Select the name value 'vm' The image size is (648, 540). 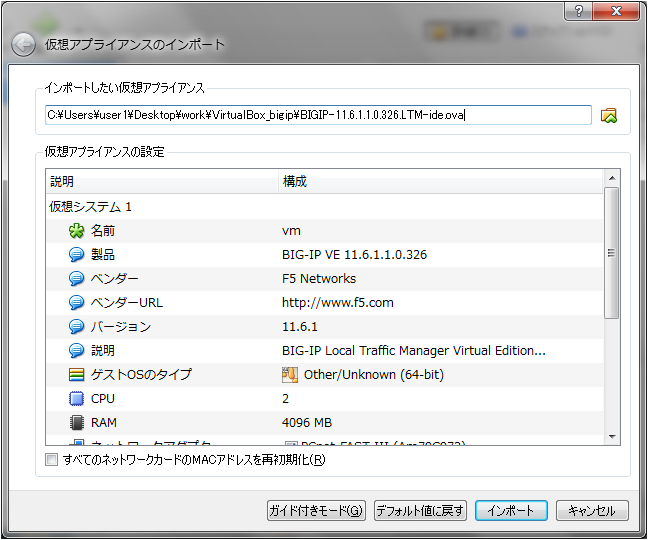(x=291, y=231)
